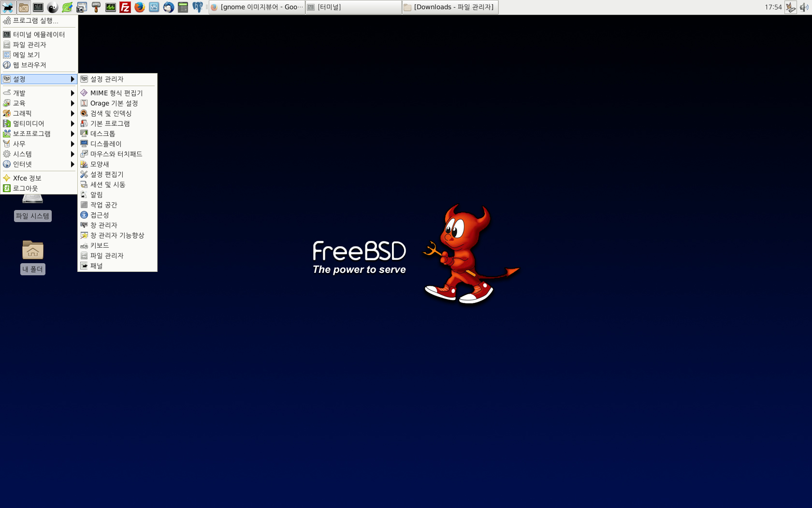Open 창 관리자 window manager entry
Screen dimensions: 812x508
pos(117,225)
